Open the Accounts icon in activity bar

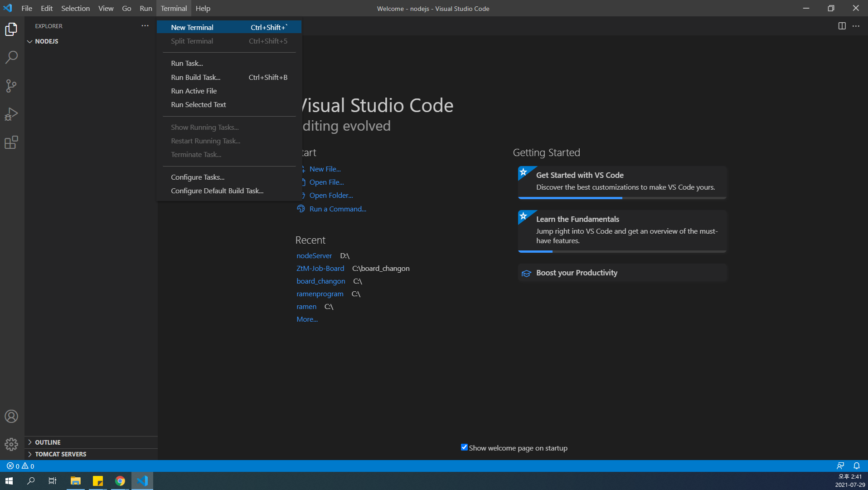11,416
